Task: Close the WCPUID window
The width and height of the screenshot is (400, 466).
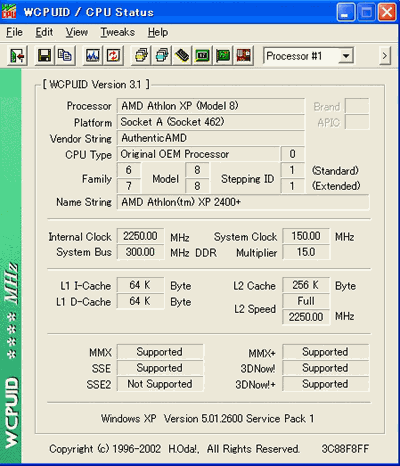Action: 387,12
